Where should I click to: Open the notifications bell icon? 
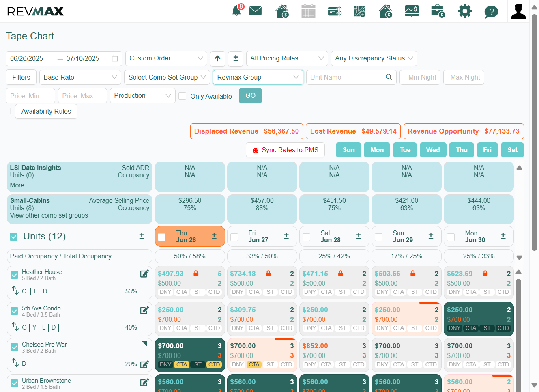(x=237, y=11)
